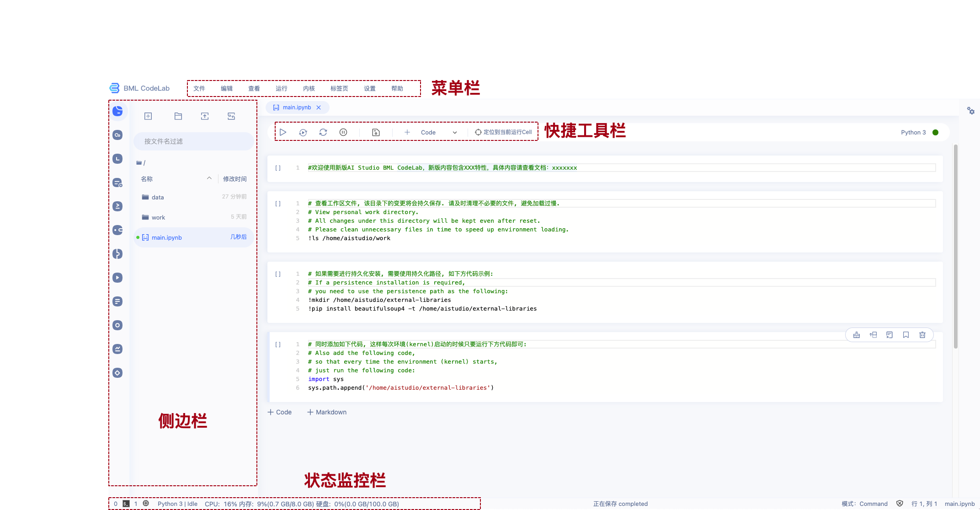Clear cell output with broom icon

tap(857, 335)
